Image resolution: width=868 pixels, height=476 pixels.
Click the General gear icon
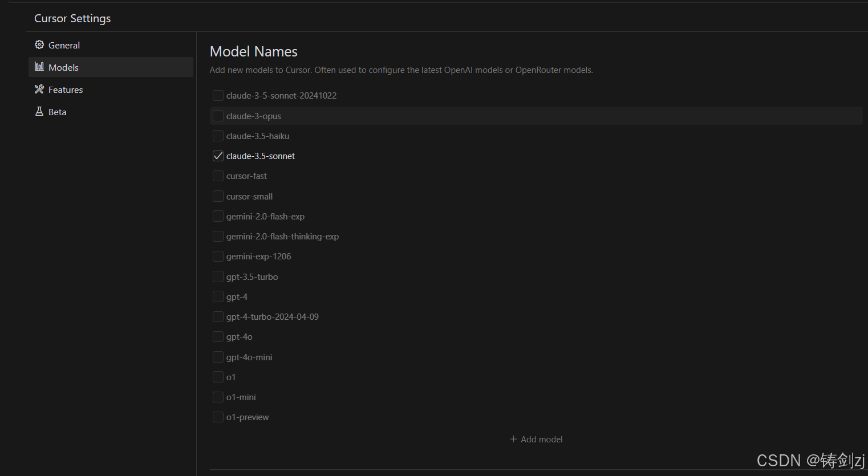pyautogui.click(x=39, y=44)
